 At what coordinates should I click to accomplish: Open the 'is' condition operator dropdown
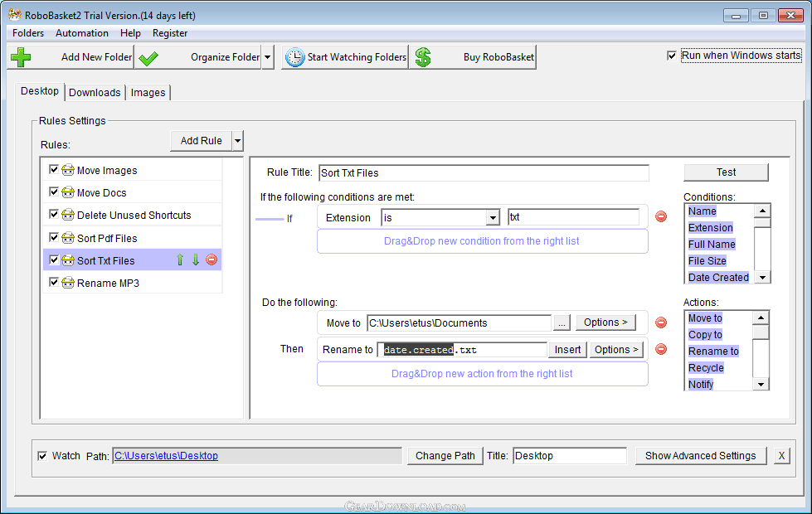click(493, 218)
